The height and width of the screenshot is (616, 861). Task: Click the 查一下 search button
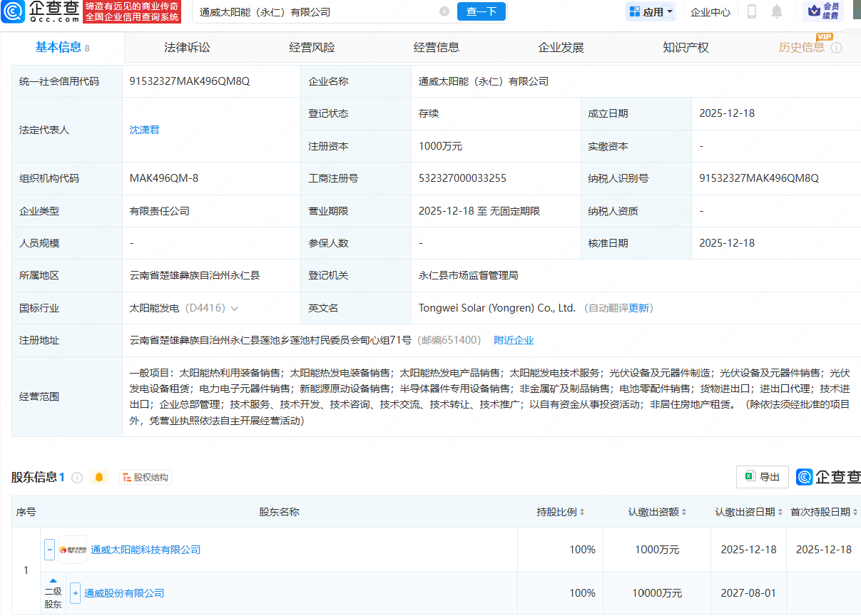click(481, 11)
